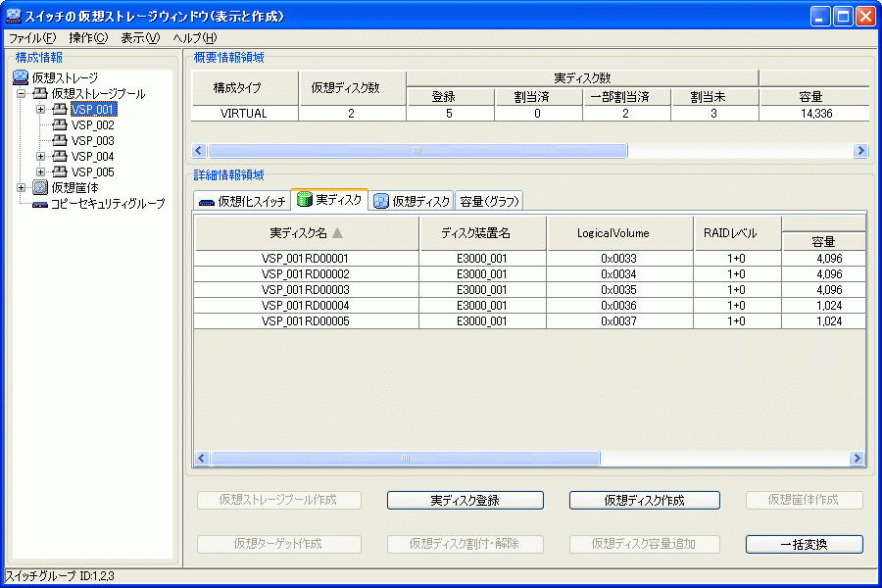The height and width of the screenshot is (588, 882).
Task: Sort by LogicalVolume column header
Action: coord(620,233)
